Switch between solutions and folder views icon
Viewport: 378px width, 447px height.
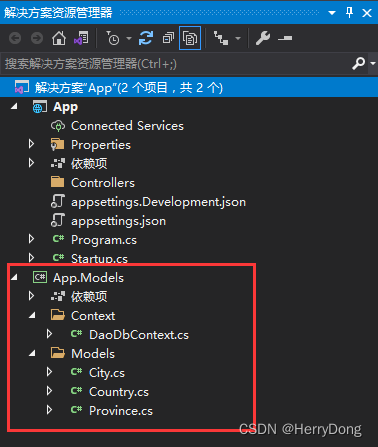81,38
